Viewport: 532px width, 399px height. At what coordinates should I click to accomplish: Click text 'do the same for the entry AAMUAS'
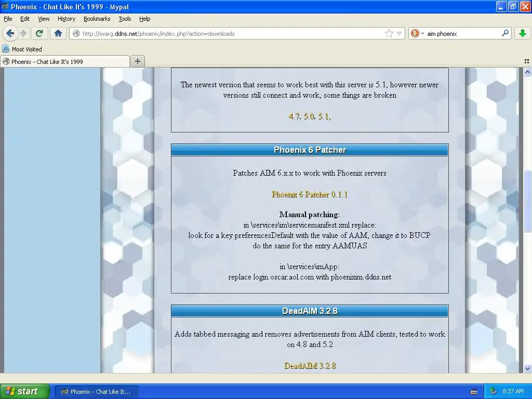310,246
